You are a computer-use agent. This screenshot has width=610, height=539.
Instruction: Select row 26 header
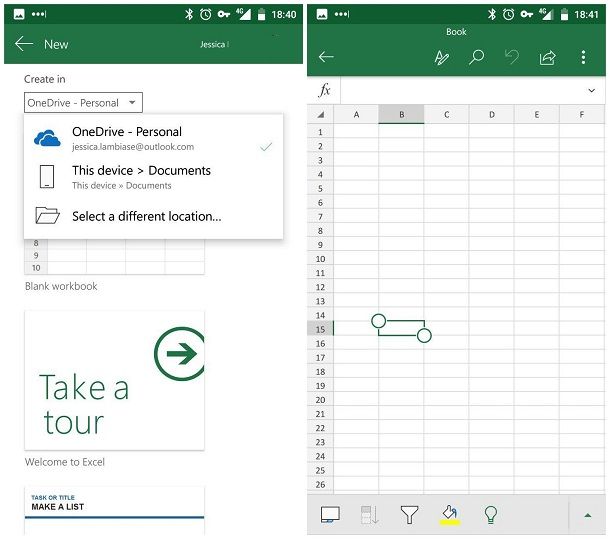click(320, 485)
